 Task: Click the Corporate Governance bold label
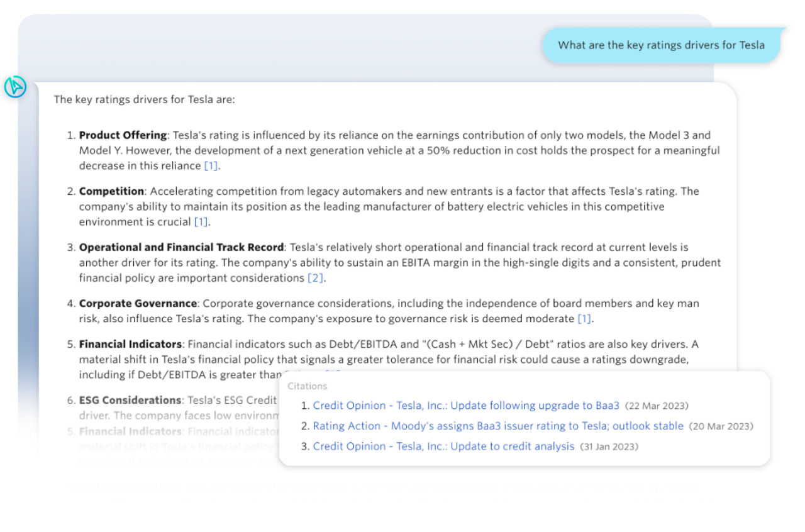(137, 303)
